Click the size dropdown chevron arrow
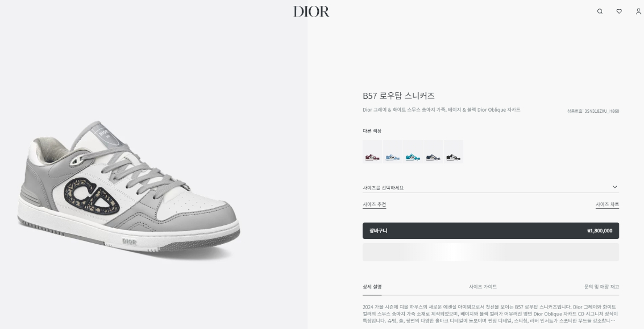The image size is (644, 329). click(x=615, y=187)
